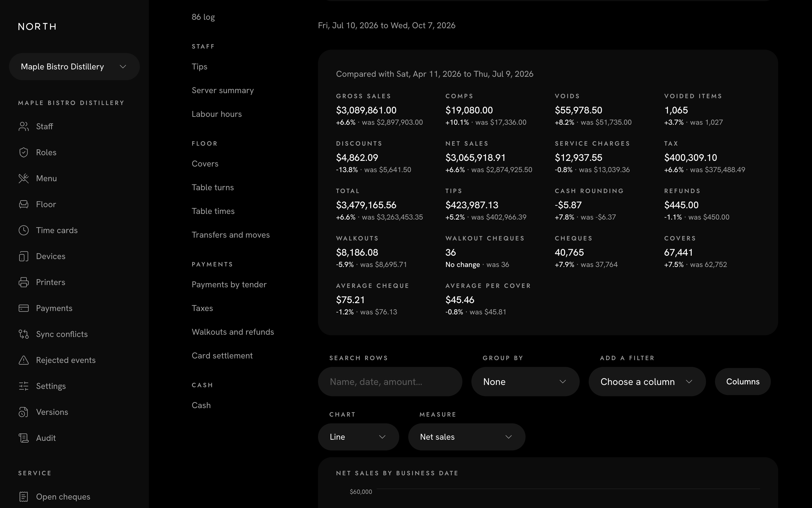Open the Tips report
The width and height of the screenshot is (812, 508).
[x=199, y=67]
